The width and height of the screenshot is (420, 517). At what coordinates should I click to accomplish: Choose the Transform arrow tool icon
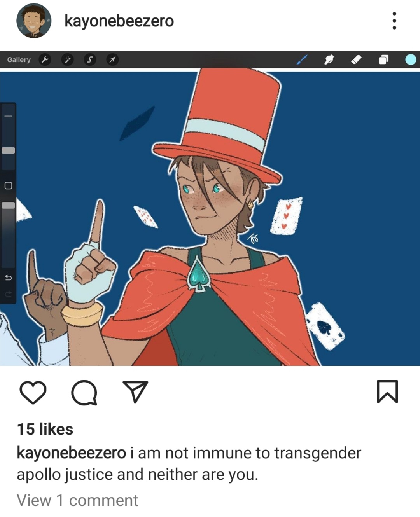(112, 59)
